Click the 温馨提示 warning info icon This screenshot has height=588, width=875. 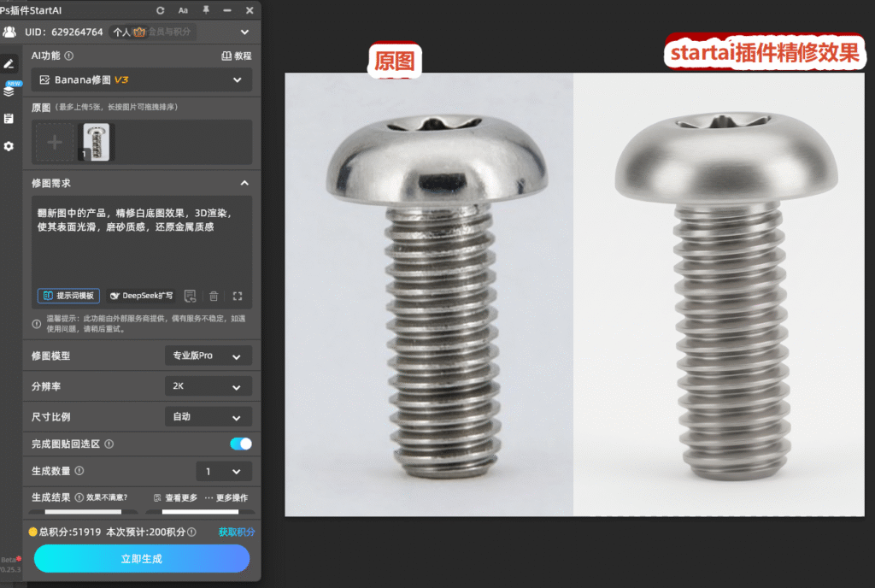point(37,324)
